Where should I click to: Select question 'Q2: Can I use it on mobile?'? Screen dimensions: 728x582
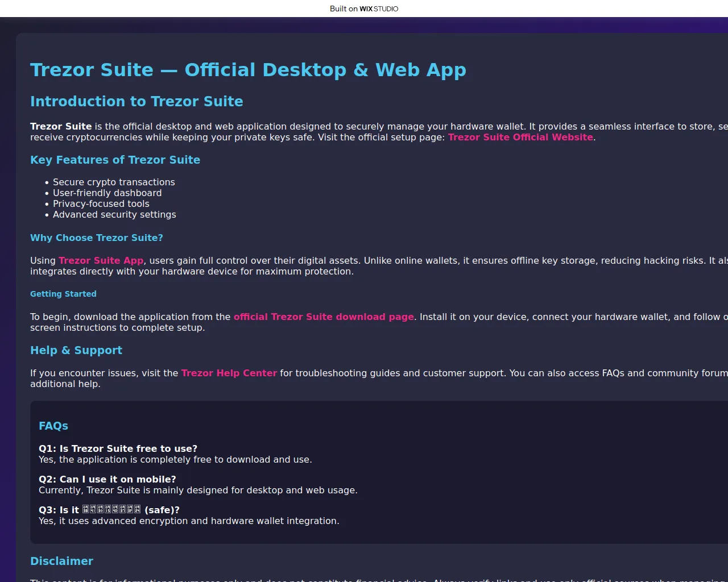pyautogui.click(x=107, y=479)
